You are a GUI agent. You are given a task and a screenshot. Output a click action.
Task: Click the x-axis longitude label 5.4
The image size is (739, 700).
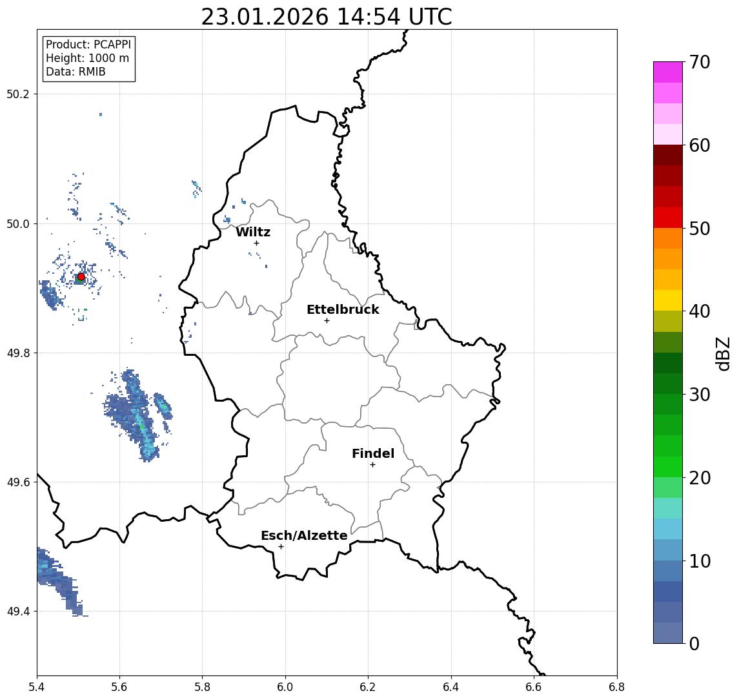37,687
